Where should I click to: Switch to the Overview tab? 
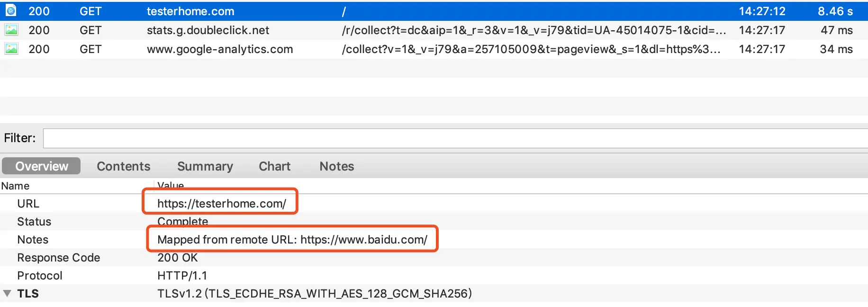coord(41,166)
